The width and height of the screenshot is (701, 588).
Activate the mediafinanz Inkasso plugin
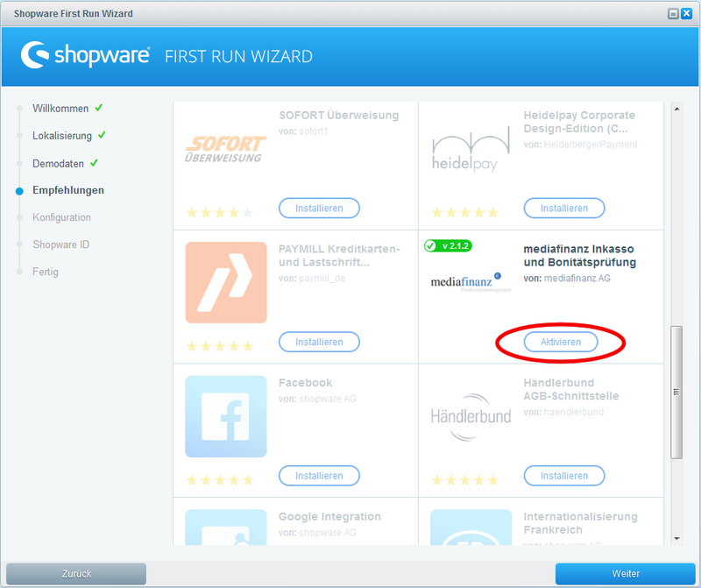tap(561, 342)
